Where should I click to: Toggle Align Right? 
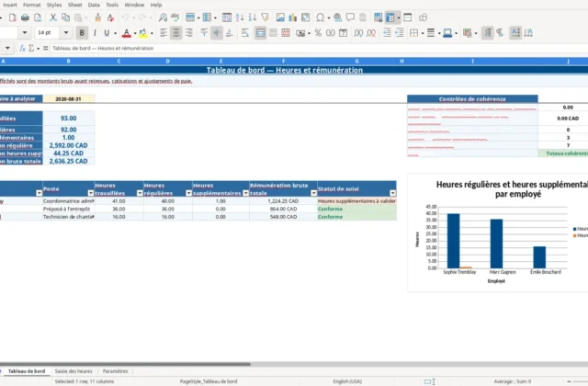click(x=188, y=33)
